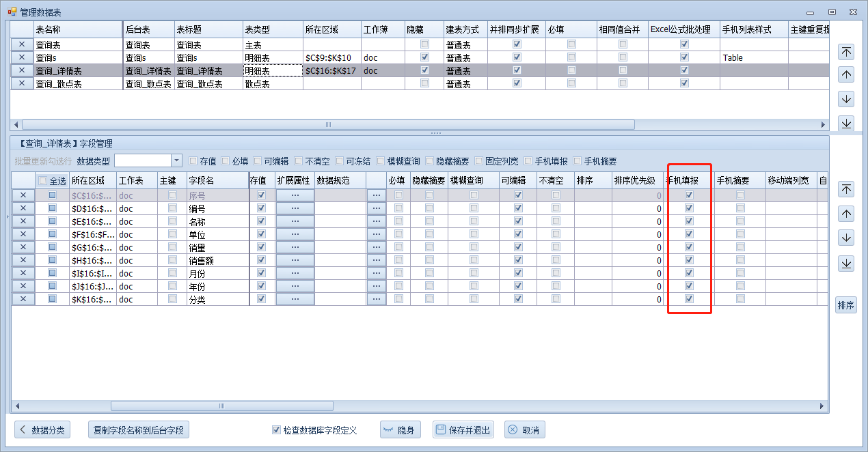The image size is (868, 452).
Task: Click the 排序 button on right
Action: (x=846, y=305)
